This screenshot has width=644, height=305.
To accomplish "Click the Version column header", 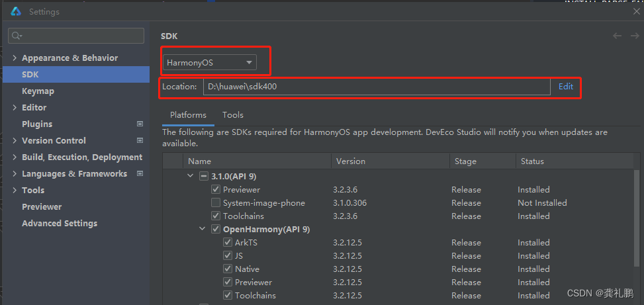I will tap(391, 161).
